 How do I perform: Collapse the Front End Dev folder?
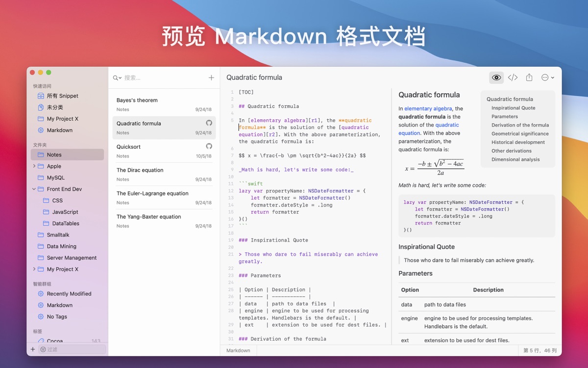click(34, 189)
